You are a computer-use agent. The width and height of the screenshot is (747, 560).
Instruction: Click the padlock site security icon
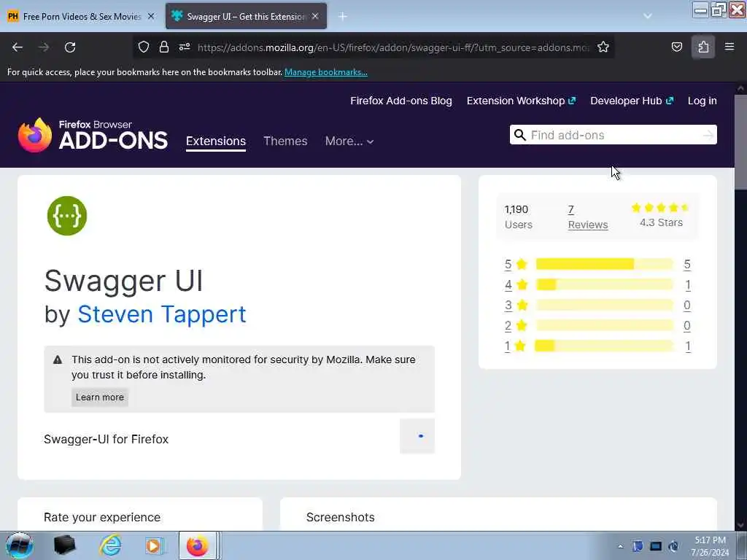164,47
